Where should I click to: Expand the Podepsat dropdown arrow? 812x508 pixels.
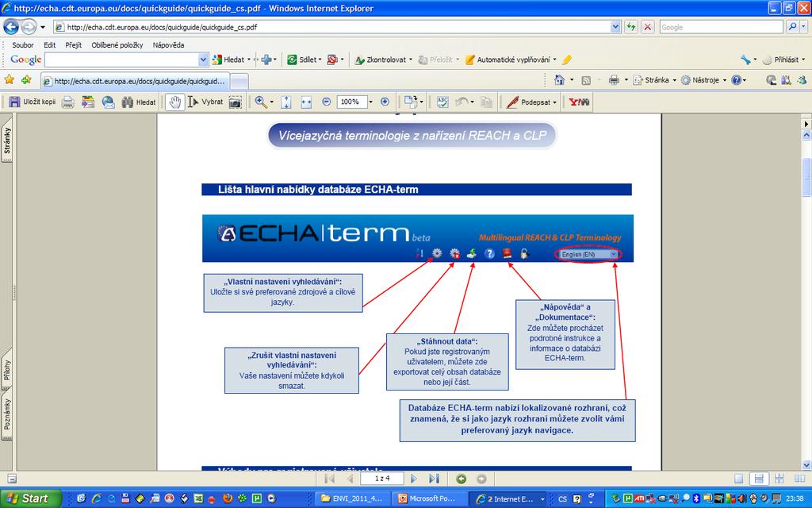click(554, 102)
